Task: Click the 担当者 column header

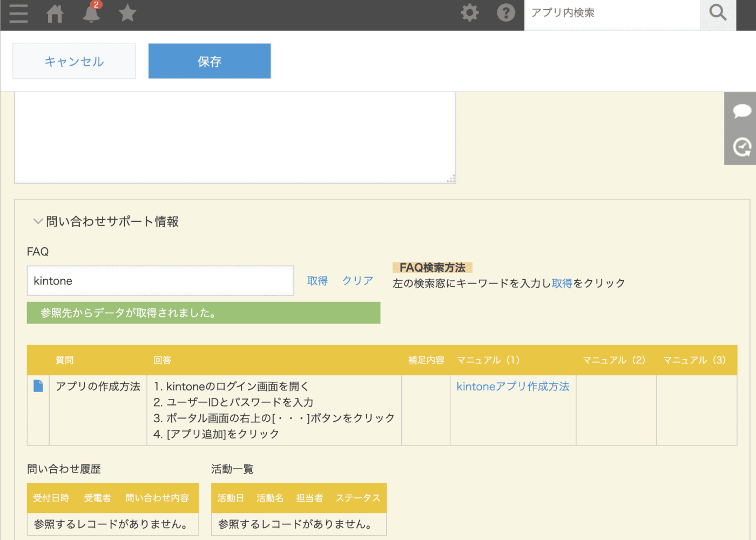Action: tap(309, 498)
